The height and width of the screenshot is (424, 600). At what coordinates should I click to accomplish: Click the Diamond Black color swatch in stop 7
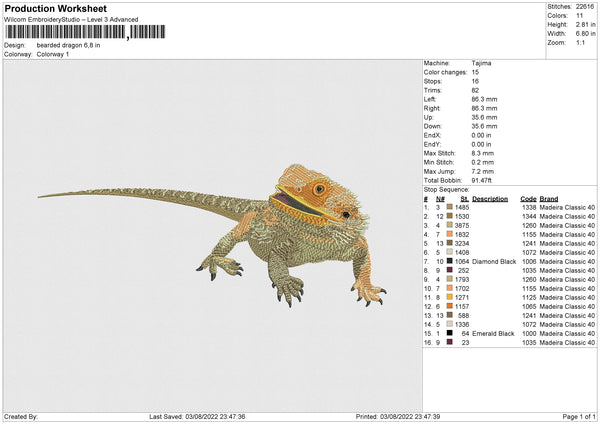[450, 261]
